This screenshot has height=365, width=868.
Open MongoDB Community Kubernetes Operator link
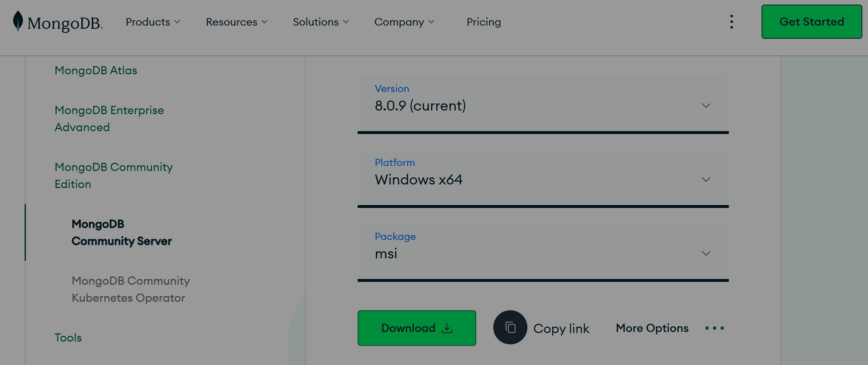coord(131,289)
